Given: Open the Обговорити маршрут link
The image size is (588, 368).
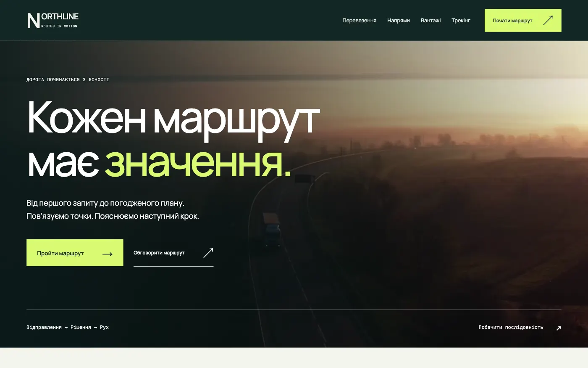Looking at the screenshot, I should pyautogui.click(x=173, y=253).
